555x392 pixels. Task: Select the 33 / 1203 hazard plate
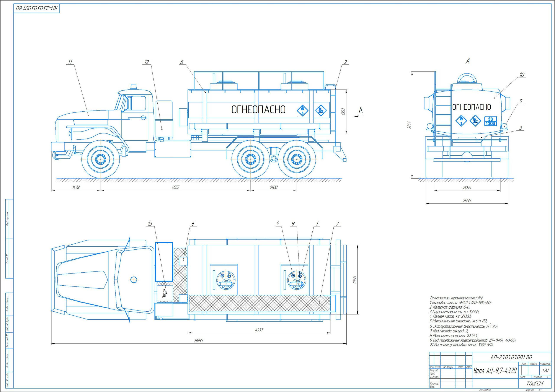click(x=490, y=121)
